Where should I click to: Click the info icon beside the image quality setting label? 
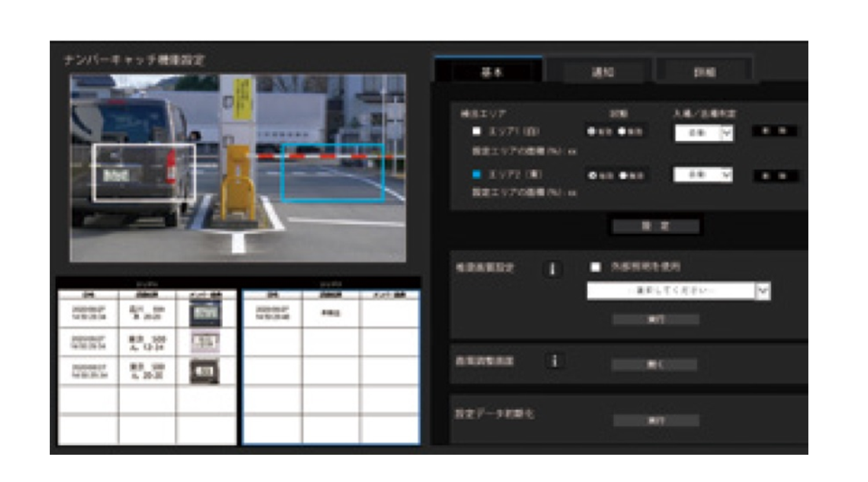[552, 268]
